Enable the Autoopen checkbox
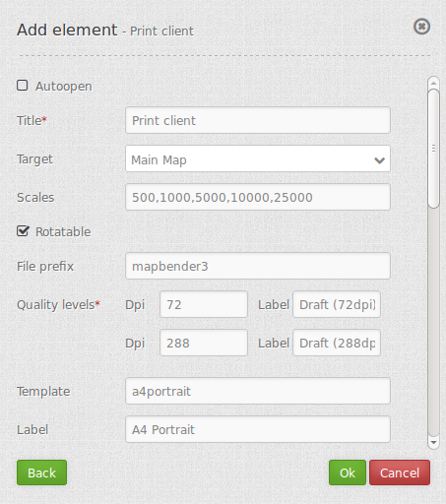The height and width of the screenshot is (504, 446). pos(23,86)
